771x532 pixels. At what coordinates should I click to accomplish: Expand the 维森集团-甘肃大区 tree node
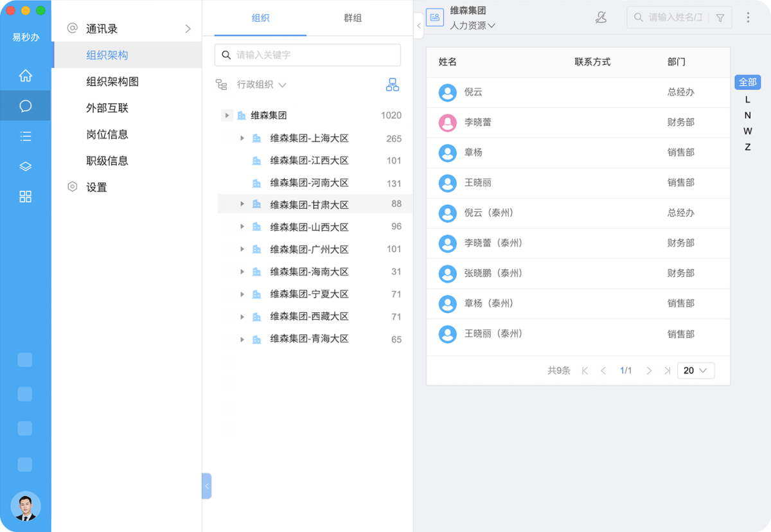pyautogui.click(x=241, y=204)
